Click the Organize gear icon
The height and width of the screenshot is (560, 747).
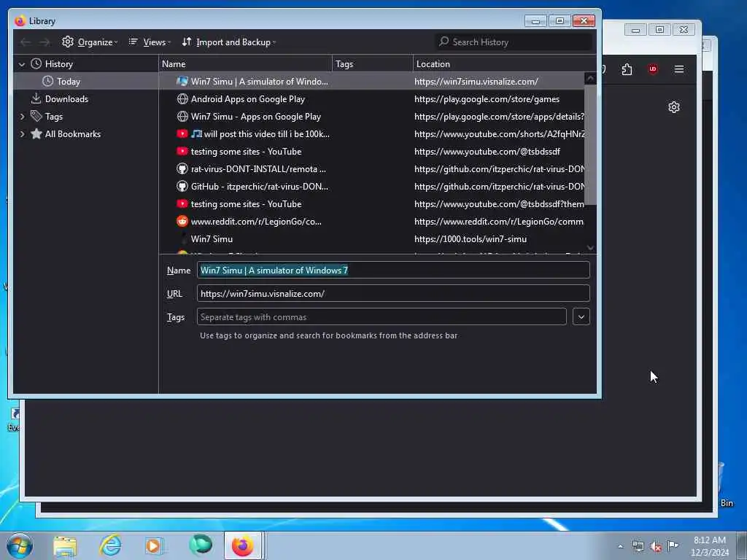tap(68, 42)
